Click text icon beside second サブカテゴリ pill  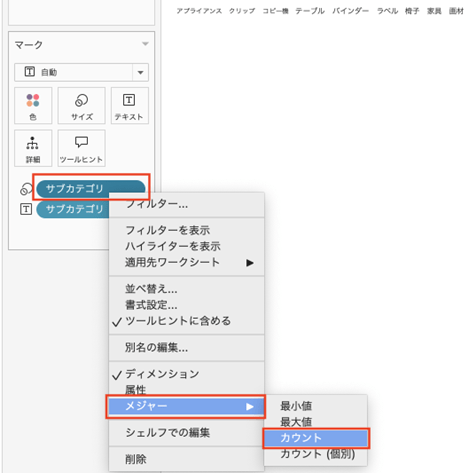26,209
